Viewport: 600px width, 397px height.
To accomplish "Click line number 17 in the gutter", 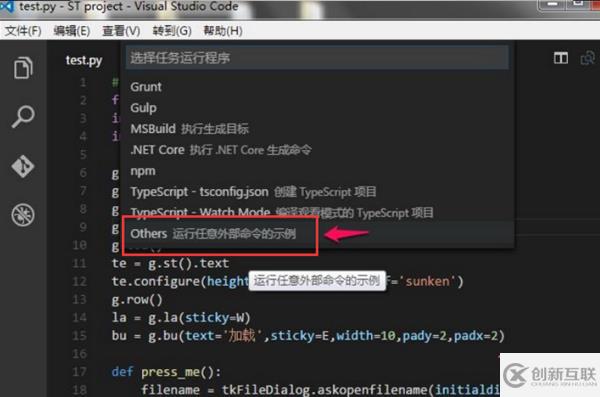I will (x=80, y=372).
